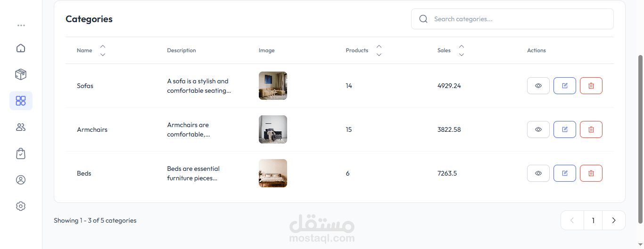Open the Orders shopping bag icon
This screenshot has height=249, width=644.
[21, 153]
